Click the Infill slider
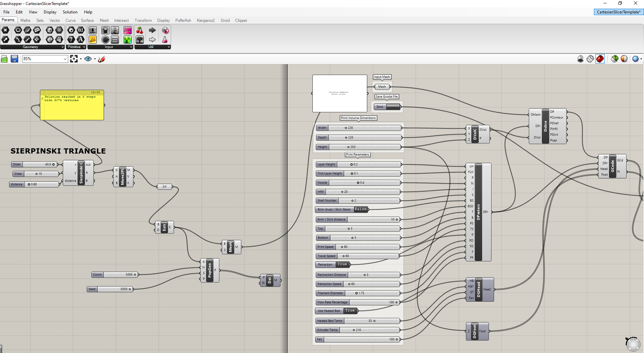The image size is (644, 353). (x=358, y=192)
